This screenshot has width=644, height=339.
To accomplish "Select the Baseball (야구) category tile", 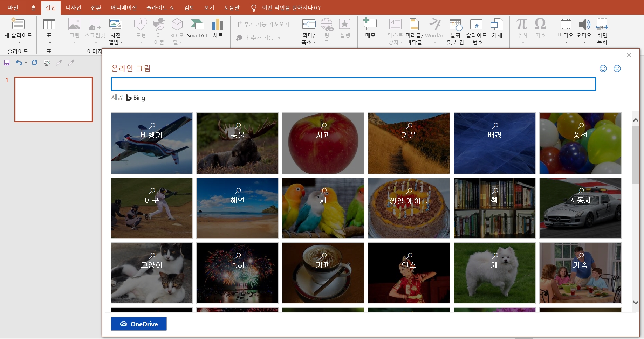I will pos(152,208).
